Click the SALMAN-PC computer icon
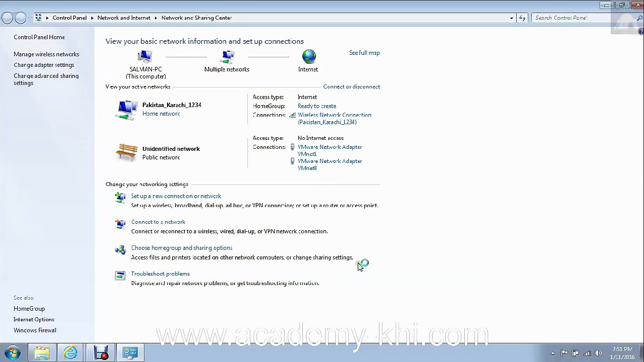644x362 pixels. [145, 57]
